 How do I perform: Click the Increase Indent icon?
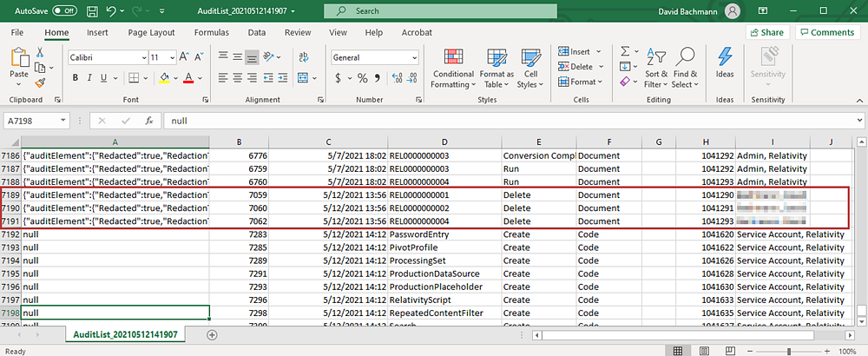285,77
